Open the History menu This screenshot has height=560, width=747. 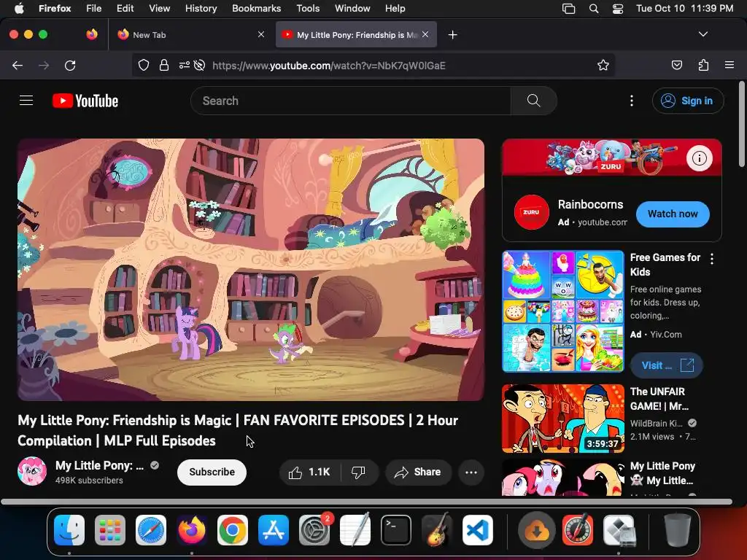click(201, 8)
